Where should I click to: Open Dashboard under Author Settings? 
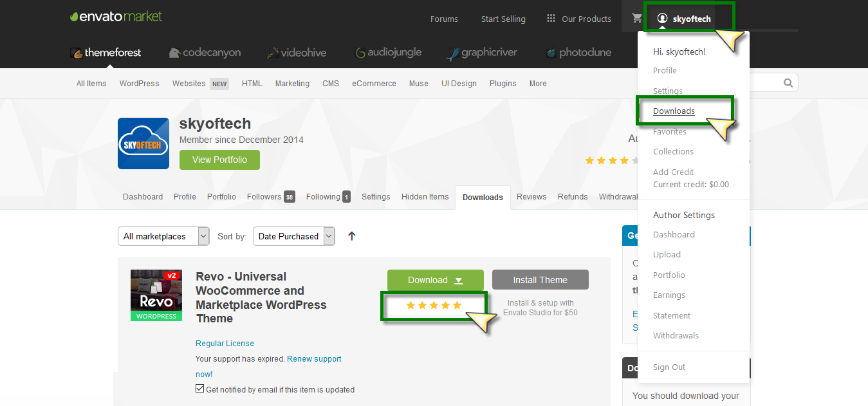click(674, 235)
